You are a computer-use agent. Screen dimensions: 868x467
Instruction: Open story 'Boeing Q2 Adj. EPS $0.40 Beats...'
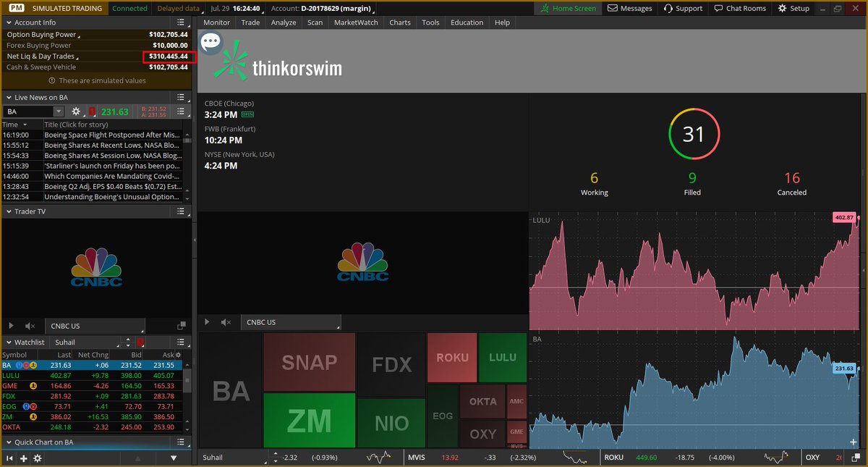pos(111,186)
